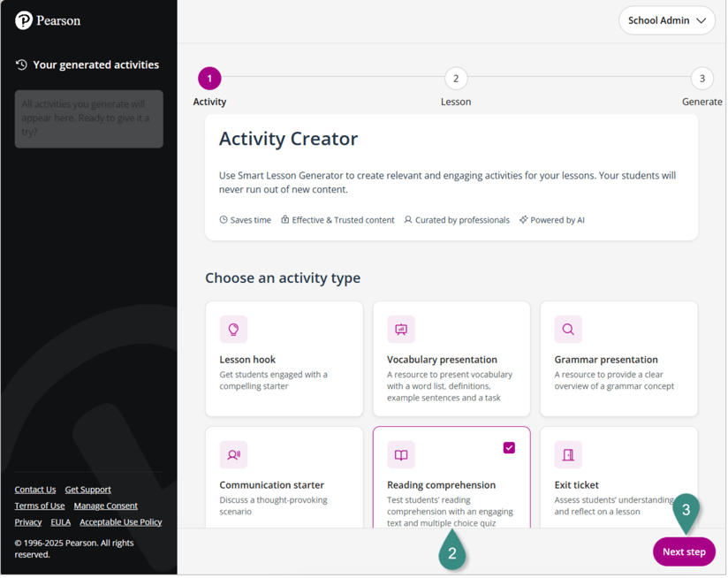
Task: Open the School Admin dropdown
Action: point(667,20)
